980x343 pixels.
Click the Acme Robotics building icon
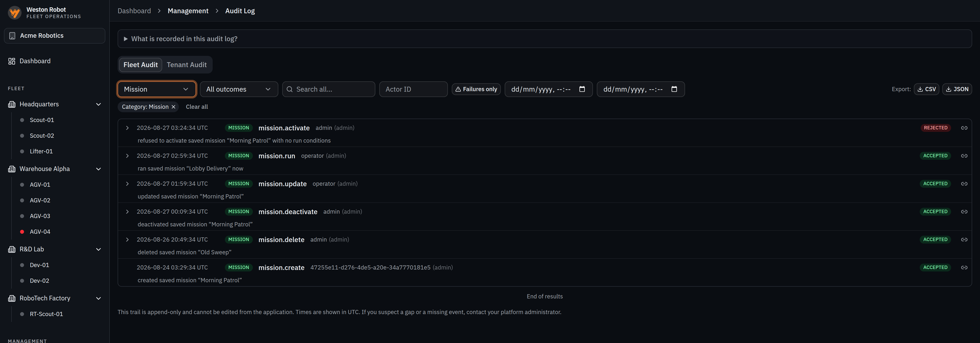12,36
